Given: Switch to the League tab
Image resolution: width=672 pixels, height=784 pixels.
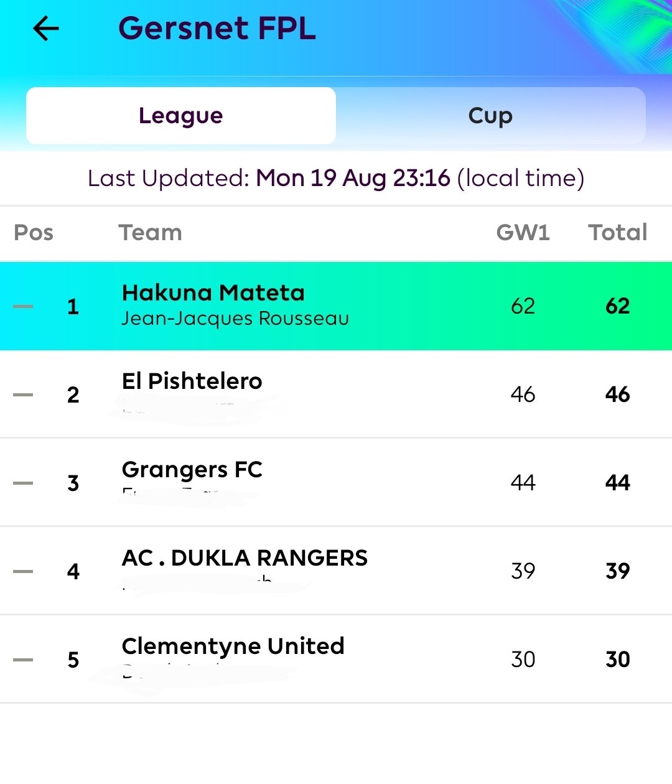Looking at the screenshot, I should click(x=181, y=116).
